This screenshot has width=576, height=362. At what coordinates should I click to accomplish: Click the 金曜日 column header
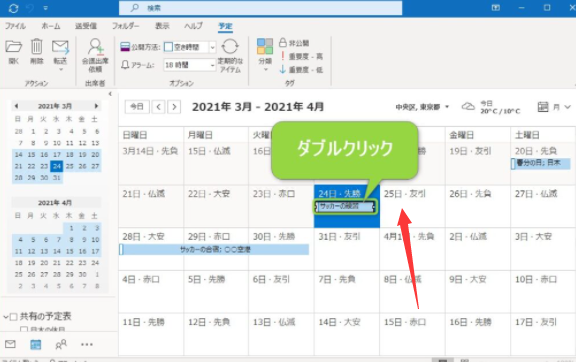pyautogui.click(x=462, y=135)
